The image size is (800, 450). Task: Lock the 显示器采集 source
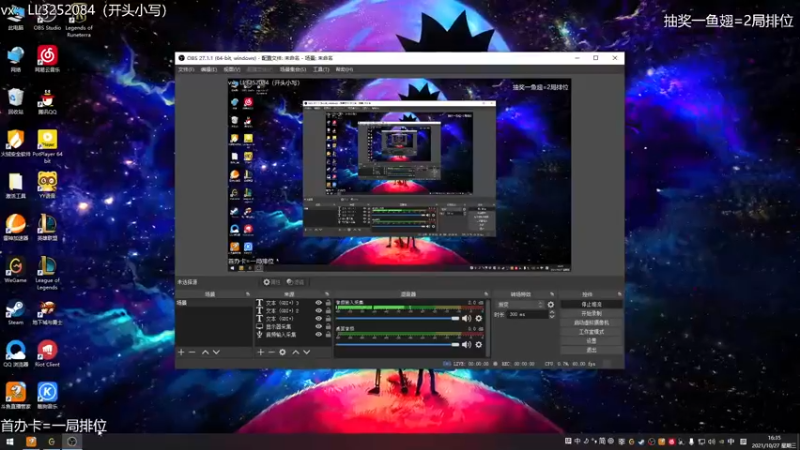tap(328, 327)
